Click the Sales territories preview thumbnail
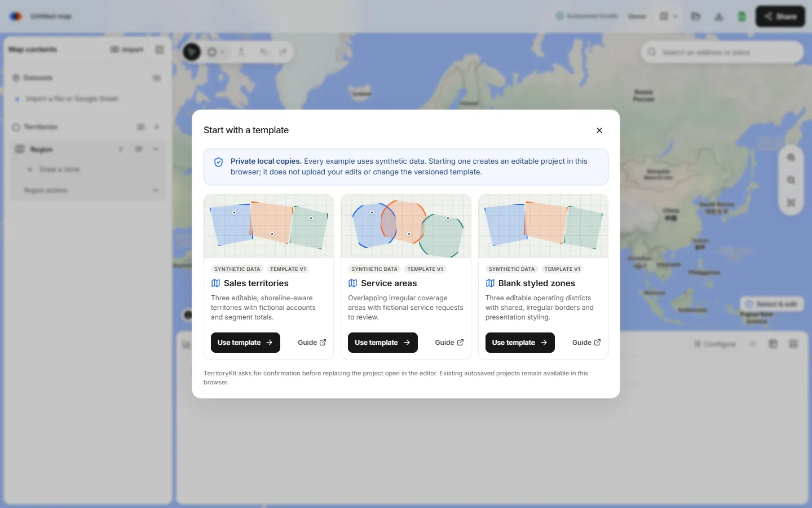 click(x=269, y=226)
